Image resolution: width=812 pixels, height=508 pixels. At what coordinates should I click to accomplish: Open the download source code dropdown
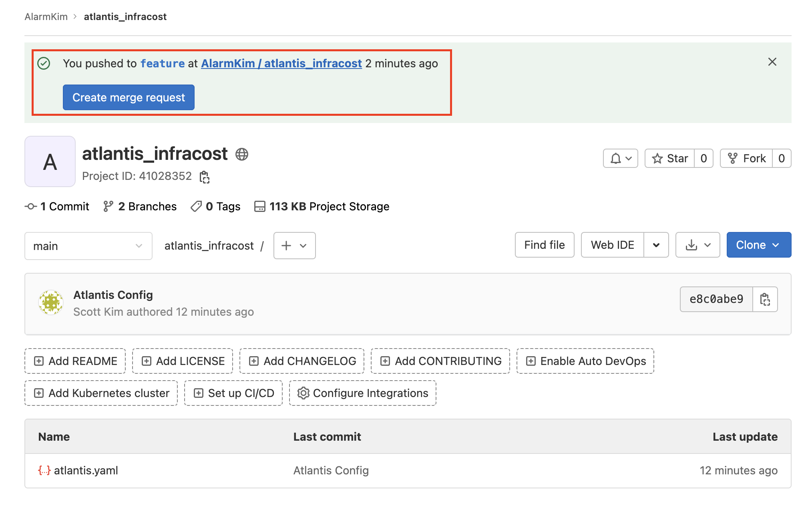697,245
